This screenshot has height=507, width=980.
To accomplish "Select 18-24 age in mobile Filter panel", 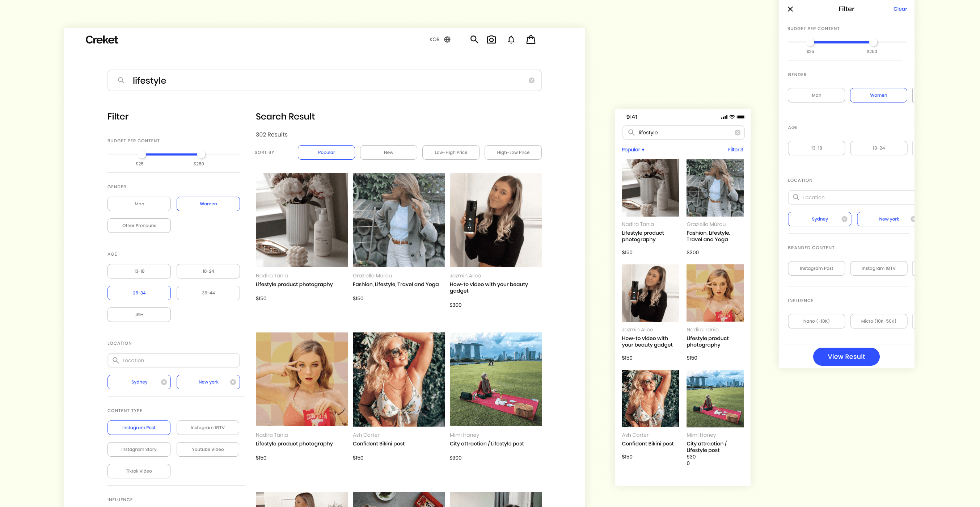I will (878, 148).
